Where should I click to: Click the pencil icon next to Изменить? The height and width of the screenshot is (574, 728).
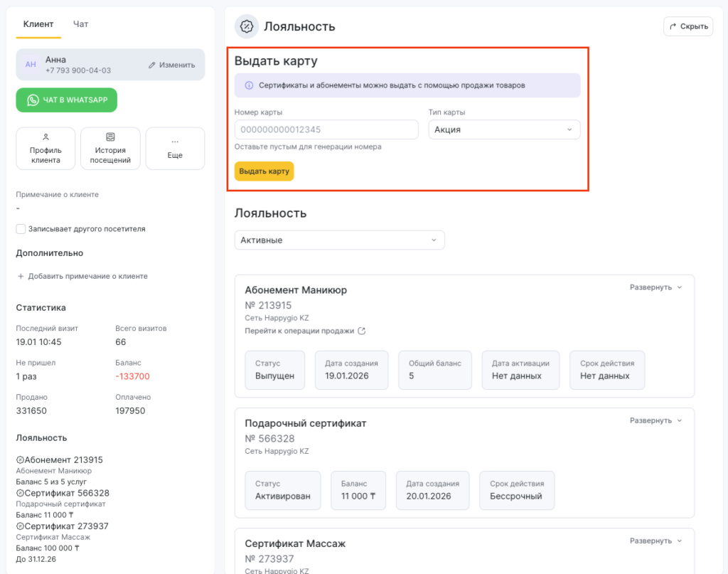click(x=152, y=65)
